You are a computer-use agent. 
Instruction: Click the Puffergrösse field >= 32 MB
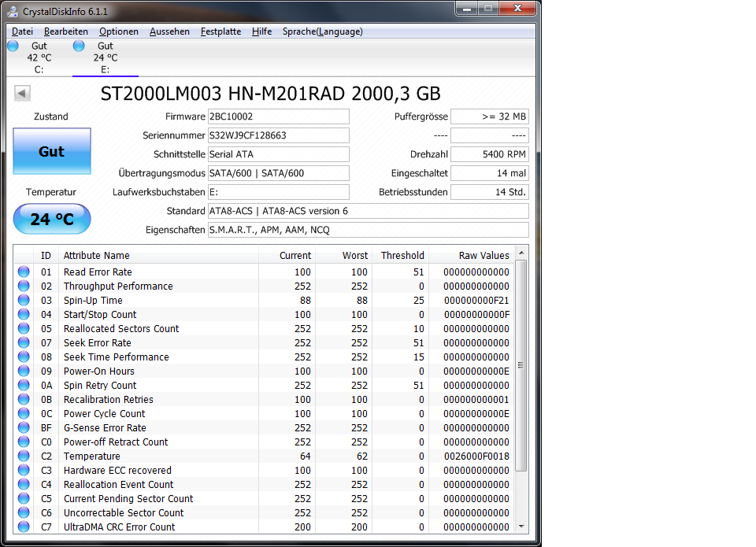click(489, 116)
